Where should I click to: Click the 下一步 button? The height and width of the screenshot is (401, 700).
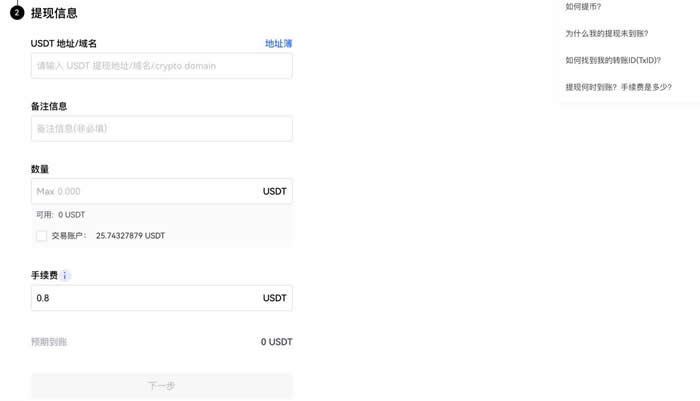coord(162,386)
